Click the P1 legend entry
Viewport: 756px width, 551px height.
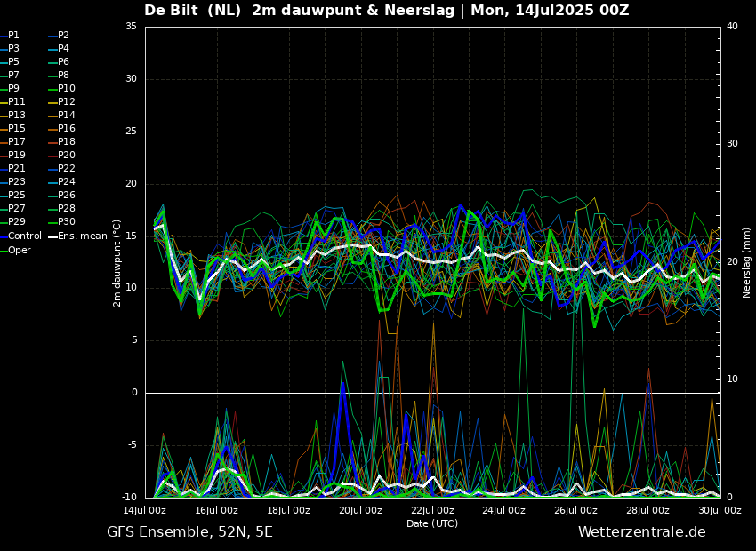tap(10, 36)
